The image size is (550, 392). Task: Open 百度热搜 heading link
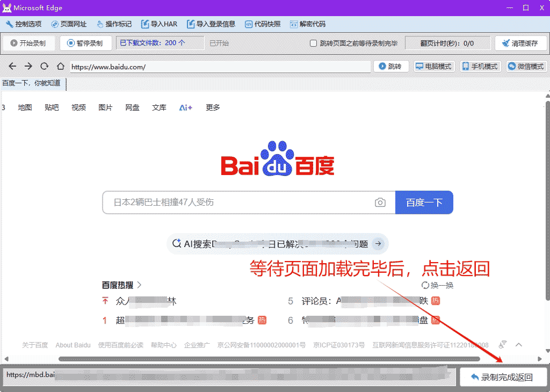[x=118, y=285]
